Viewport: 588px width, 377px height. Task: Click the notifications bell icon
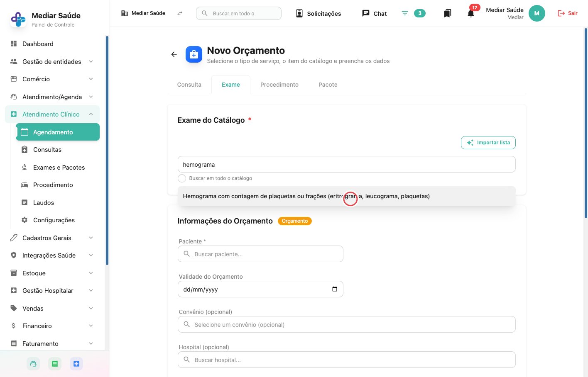click(471, 13)
